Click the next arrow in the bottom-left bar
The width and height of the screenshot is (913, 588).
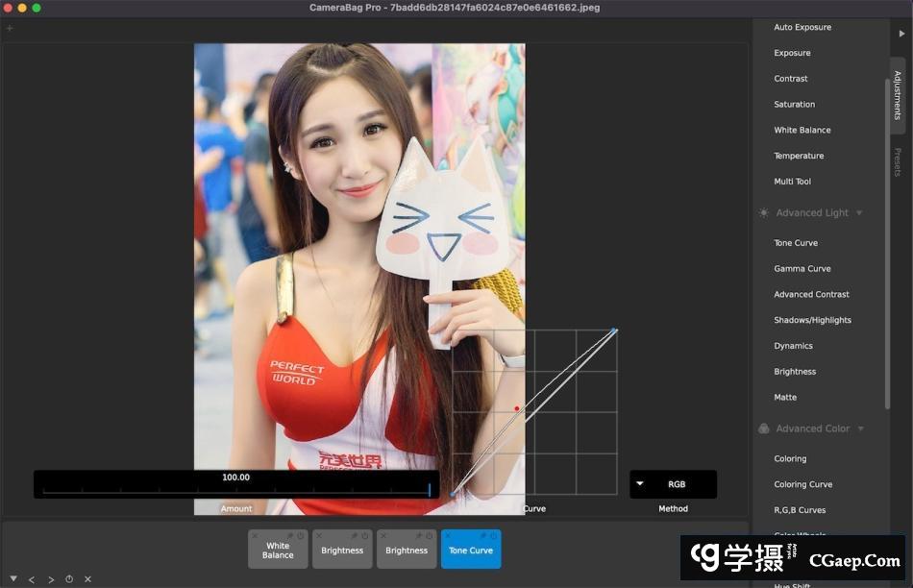(x=51, y=579)
